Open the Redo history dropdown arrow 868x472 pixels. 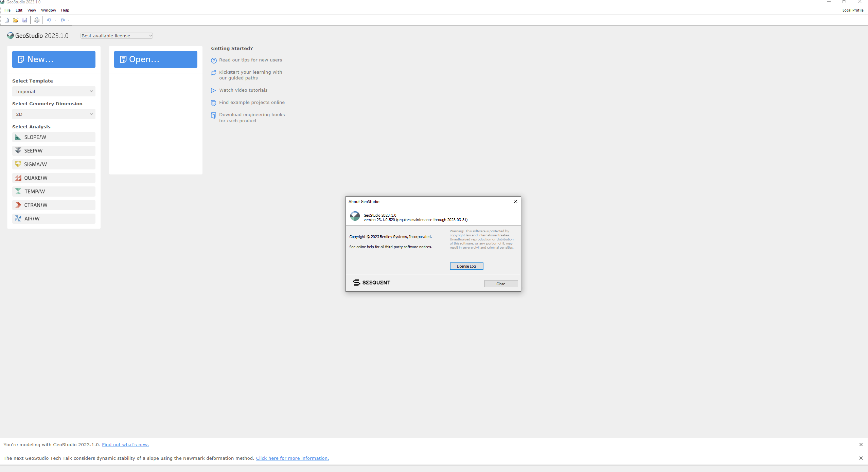69,20
